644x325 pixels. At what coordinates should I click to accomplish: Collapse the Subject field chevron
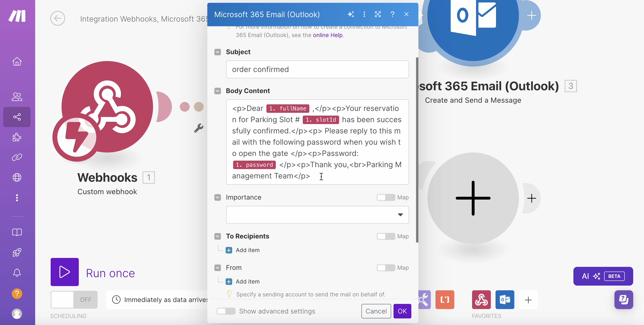(217, 52)
